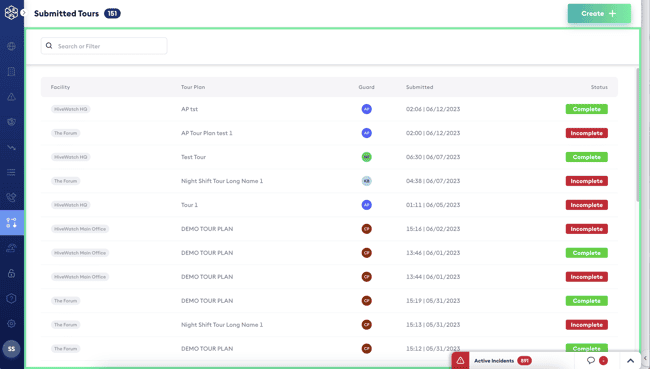Click the AP guard avatar in AP tst row
Screen dimensions: 650x369
[366, 109]
